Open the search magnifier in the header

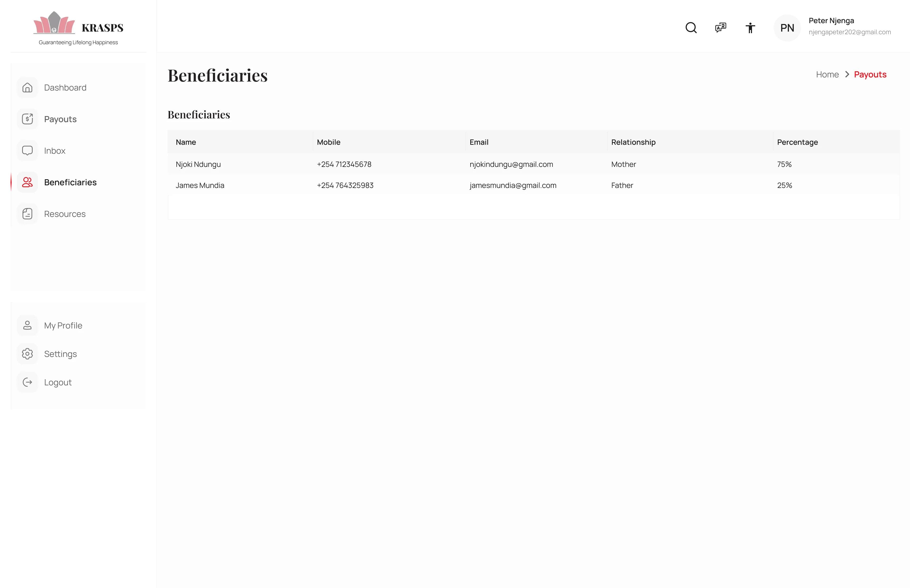[691, 27]
